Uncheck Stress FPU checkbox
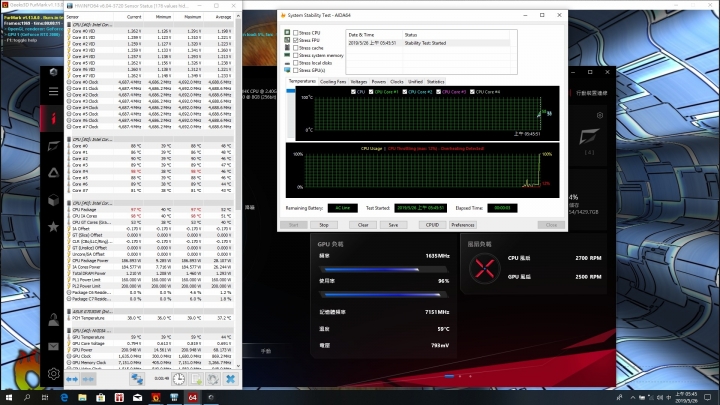The height and width of the screenshot is (405, 720). coord(296,40)
